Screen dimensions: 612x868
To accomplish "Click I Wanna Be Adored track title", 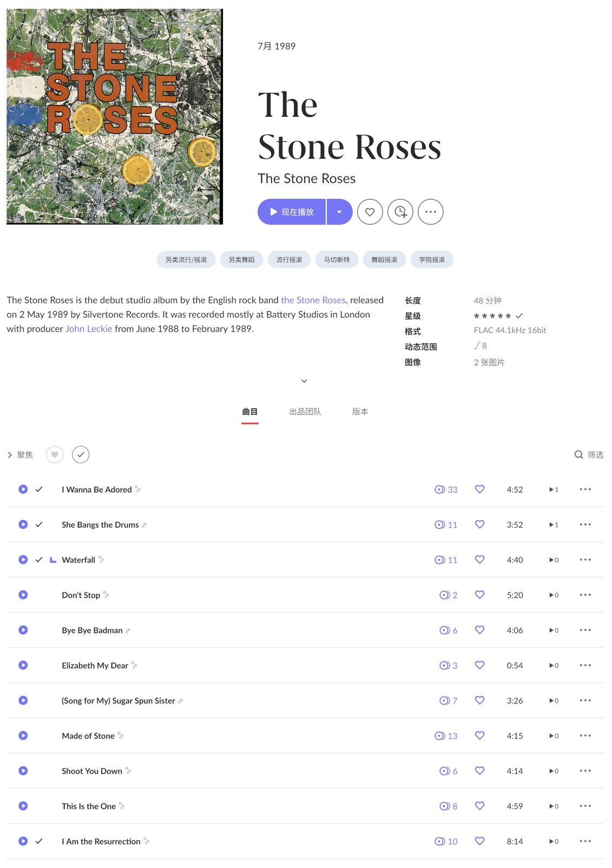I will tap(97, 490).
